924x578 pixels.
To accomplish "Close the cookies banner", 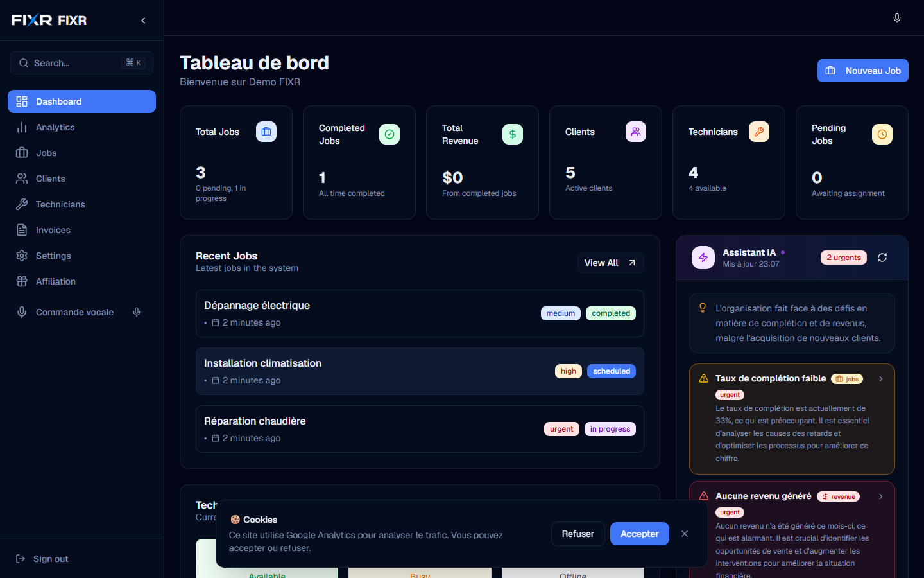I will click(x=685, y=534).
